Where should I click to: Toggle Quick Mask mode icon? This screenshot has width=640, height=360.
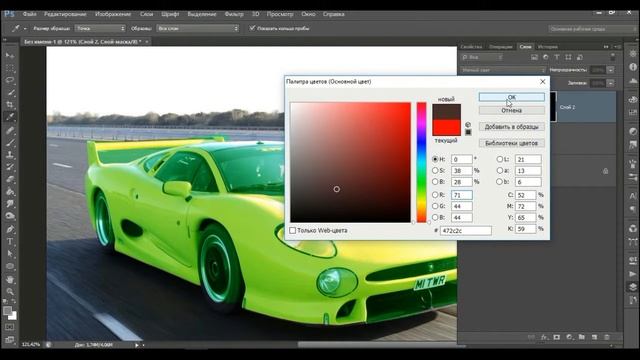coord(10,327)
